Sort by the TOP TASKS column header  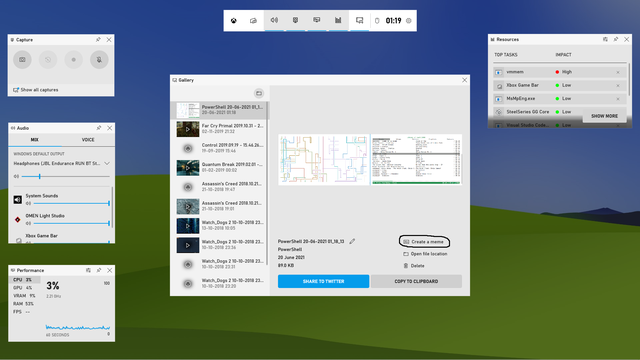tap(506, 55)
